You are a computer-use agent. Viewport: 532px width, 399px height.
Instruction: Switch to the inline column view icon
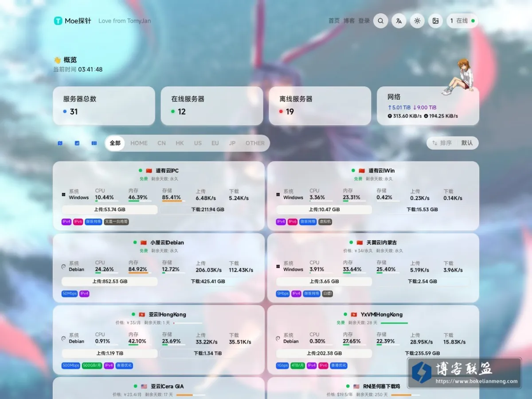point(94,143)
